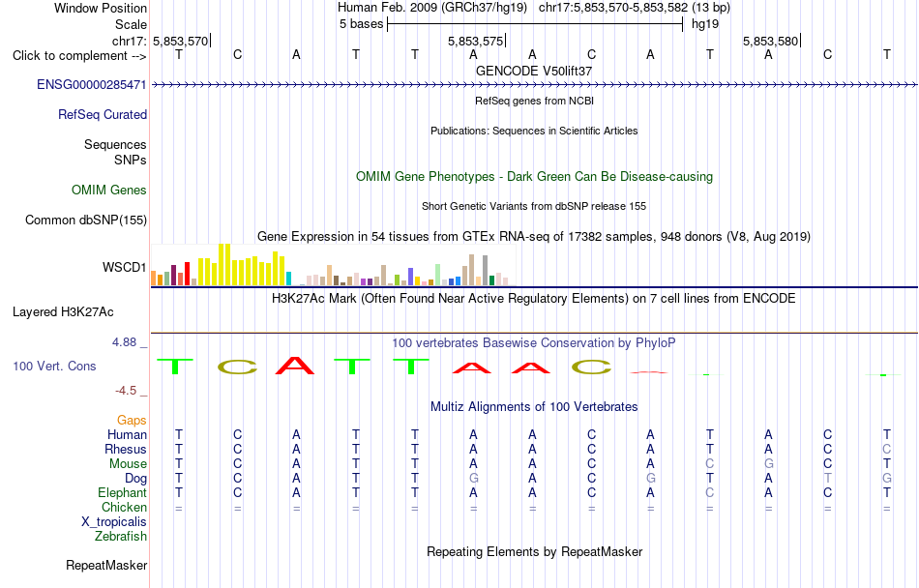Click the Scale label in the ruler

[x=131, y=24]
